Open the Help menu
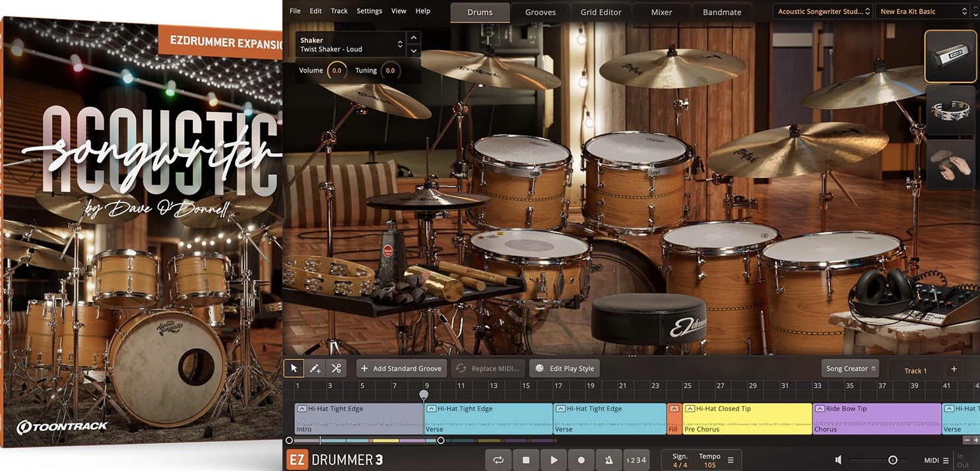Screen dimensions: 980x471 click(423, 11)
